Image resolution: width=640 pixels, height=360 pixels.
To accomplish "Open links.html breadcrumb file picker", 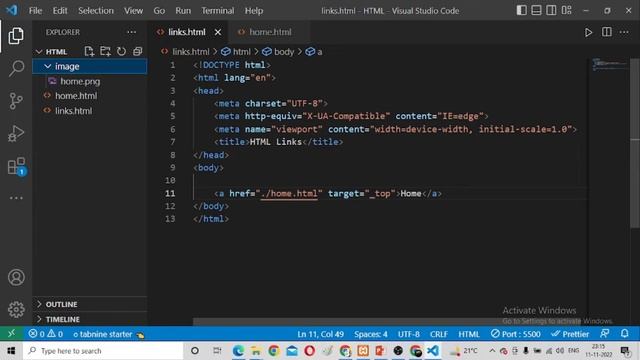I will 185,52.
